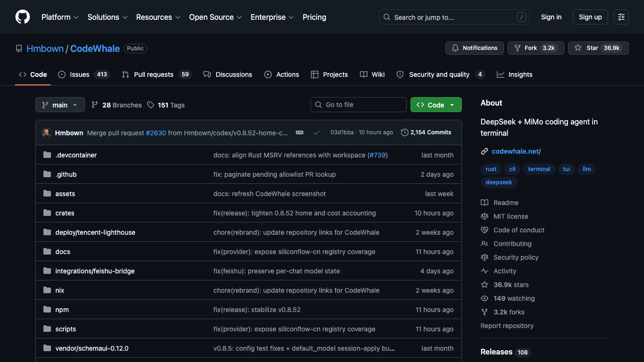Open the Pricing page
The width and height of the screenshot is (644, 362).
tap(314, 17)
